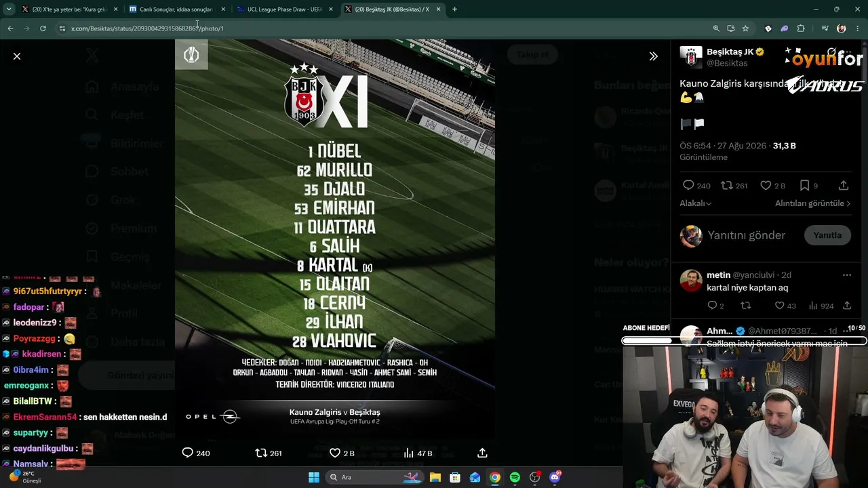
Task: Switch to the "X'te ya yeter be" tab
Action: [69, 9]
